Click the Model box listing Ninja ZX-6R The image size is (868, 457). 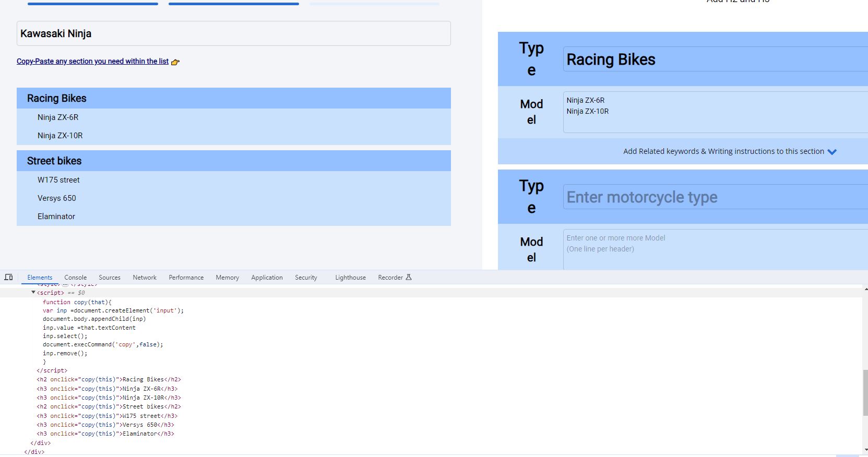tap(715, 112)
